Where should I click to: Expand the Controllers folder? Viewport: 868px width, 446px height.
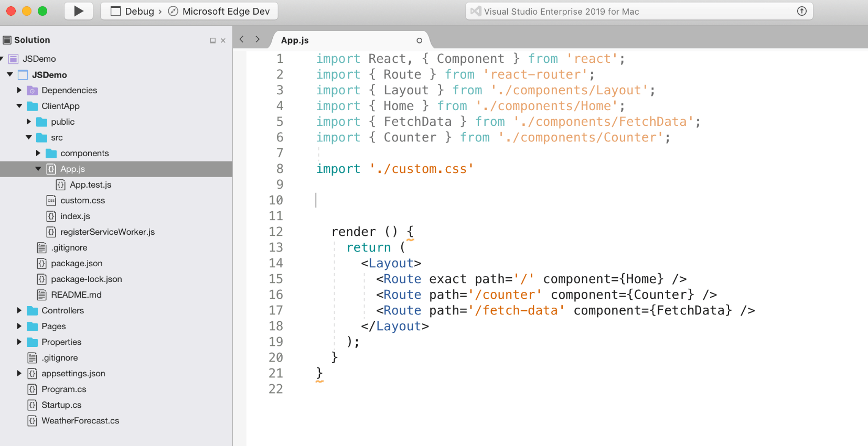(19, 310)
